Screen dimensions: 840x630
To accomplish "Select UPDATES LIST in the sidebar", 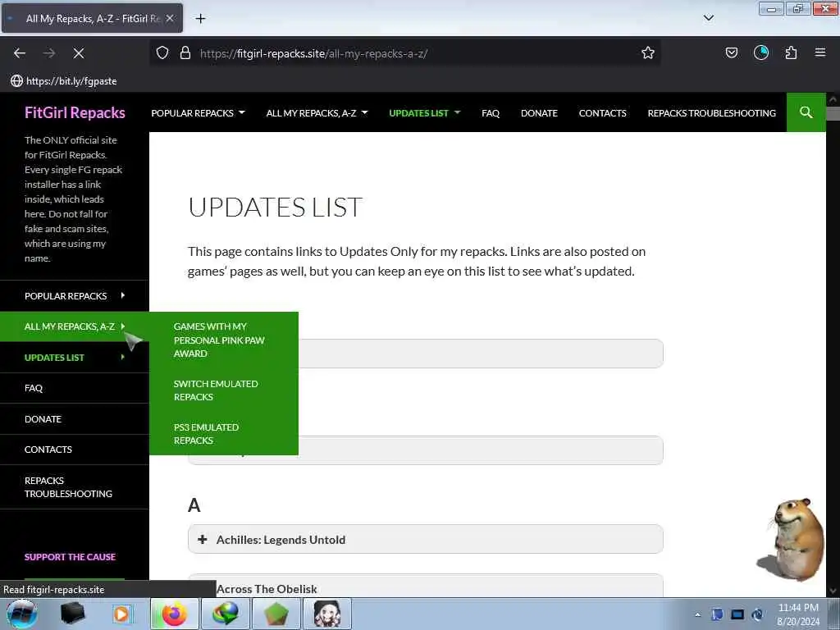I will (x=54, y=358).
